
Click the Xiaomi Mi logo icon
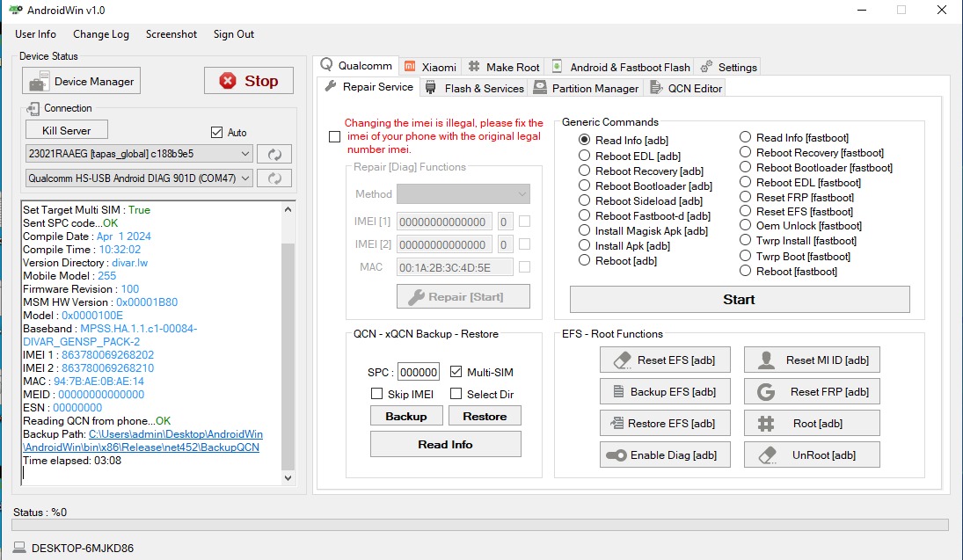click(x=410, y=66)
